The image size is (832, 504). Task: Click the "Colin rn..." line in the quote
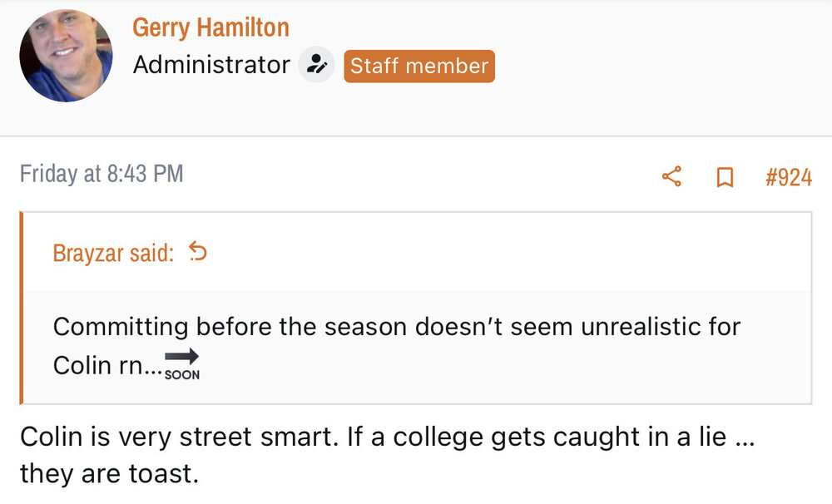tap(103, 365)
